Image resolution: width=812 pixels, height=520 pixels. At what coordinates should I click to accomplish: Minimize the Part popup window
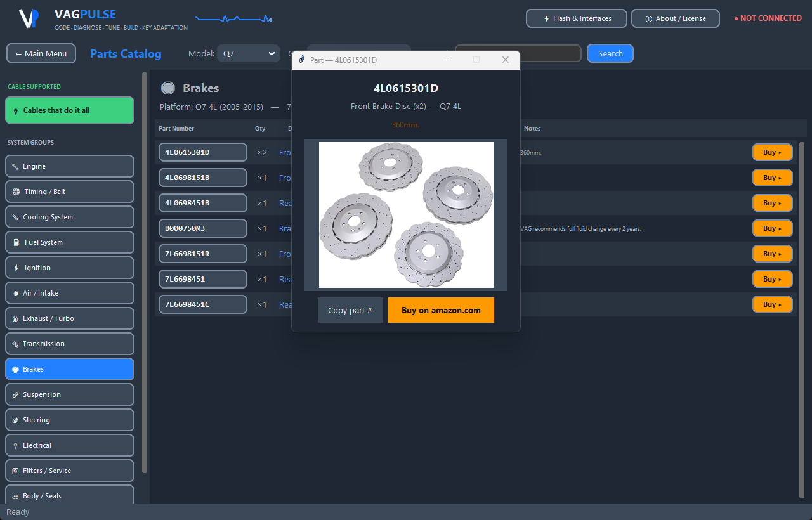pyautogui.click(x=448, y=60)
